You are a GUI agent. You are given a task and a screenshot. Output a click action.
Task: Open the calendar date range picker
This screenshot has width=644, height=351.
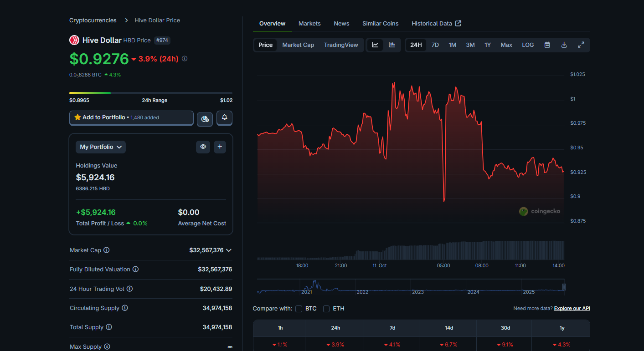coord(547,45)
